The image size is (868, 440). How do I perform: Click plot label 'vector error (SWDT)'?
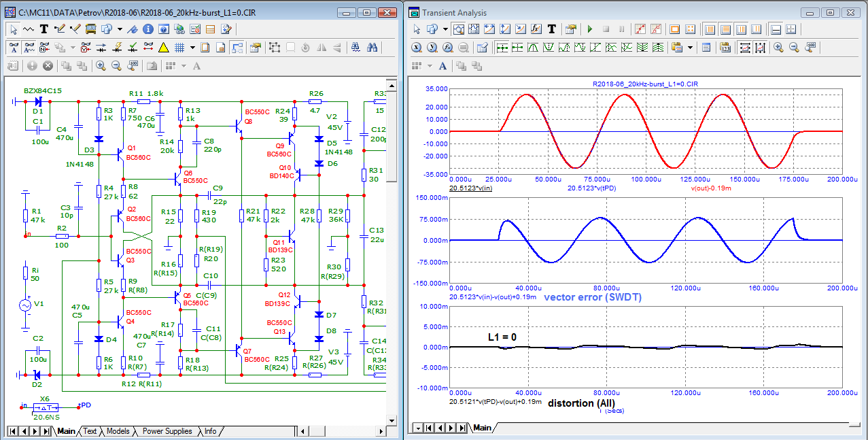[x=593, y=297]
